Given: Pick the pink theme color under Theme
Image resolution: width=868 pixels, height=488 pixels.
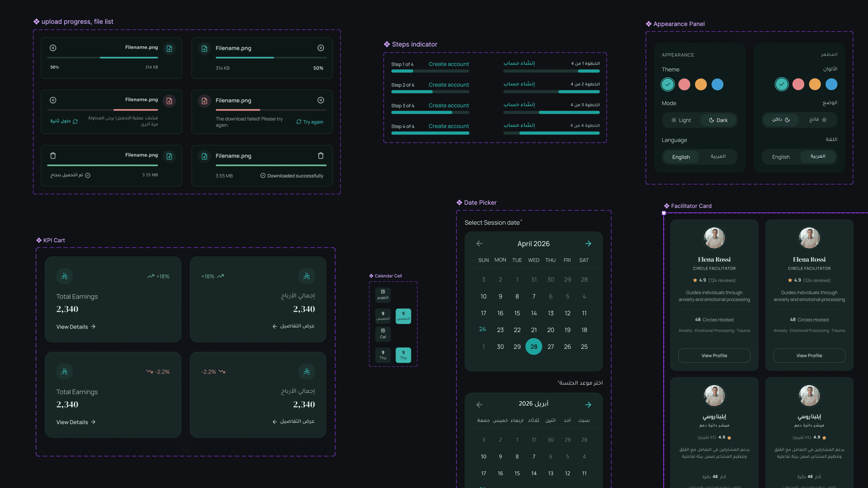Looking at the screenshot, I should click(x=684, y=84).
